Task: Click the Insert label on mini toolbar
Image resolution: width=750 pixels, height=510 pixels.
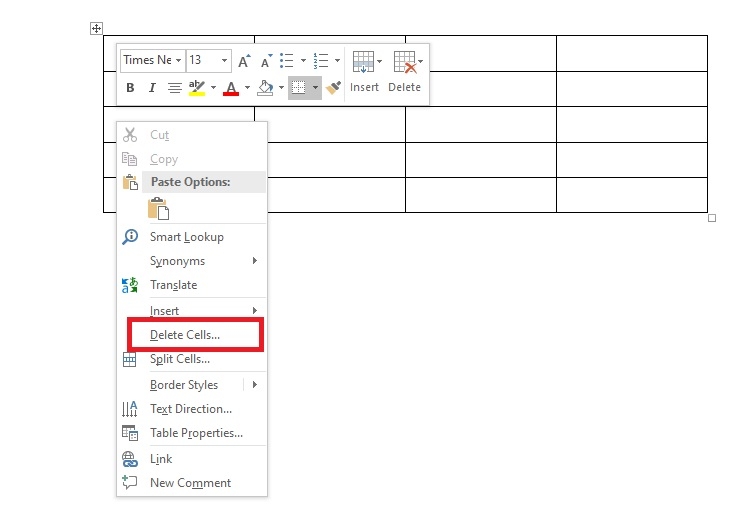Action: (x=364, y=88)
